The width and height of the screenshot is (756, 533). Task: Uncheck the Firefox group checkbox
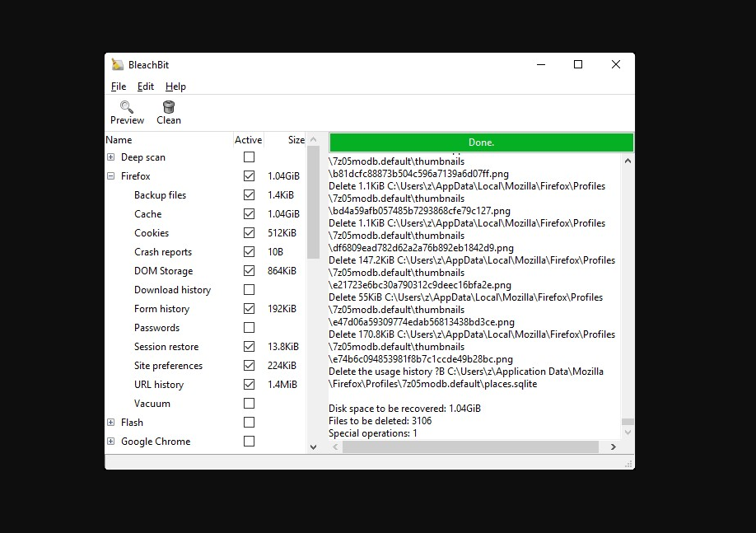point(249,176)
